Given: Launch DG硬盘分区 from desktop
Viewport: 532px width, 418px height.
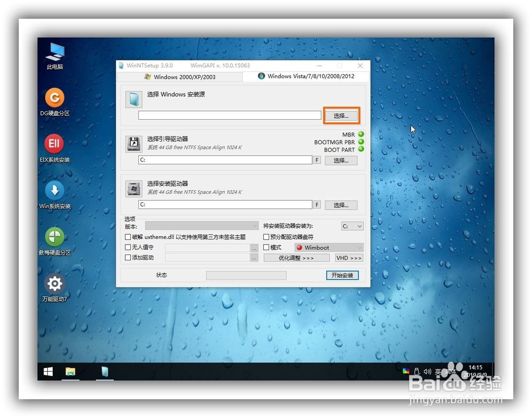Looking at the screenshot, I should (55, 102).
